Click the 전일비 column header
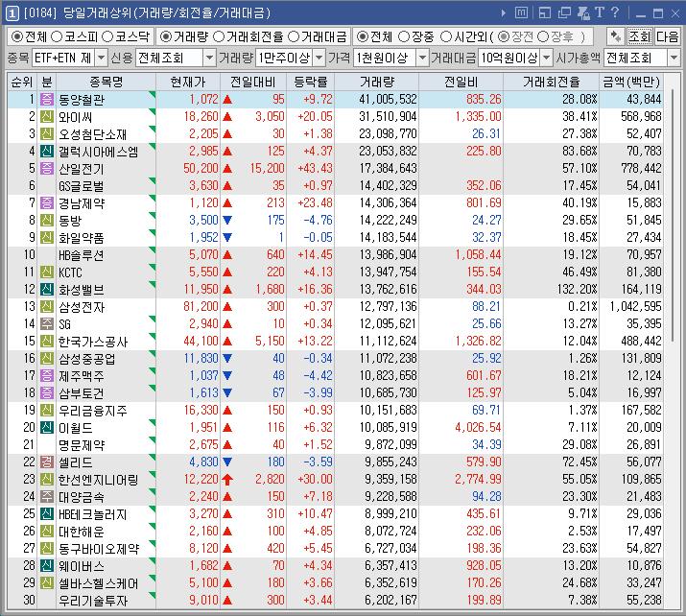686x616 pixels. coord(461,82)
